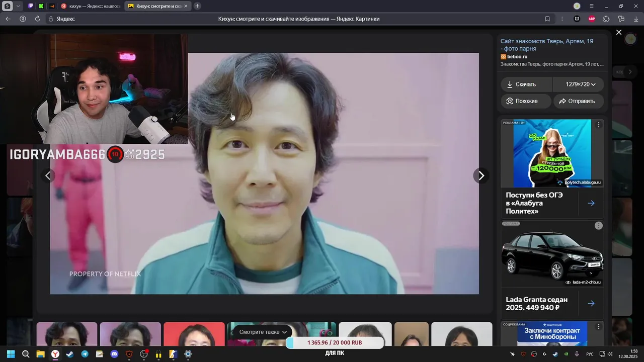644x362 pixels.
Task: Open the tab list dropdown arrow
Action: tap(19, 6)
